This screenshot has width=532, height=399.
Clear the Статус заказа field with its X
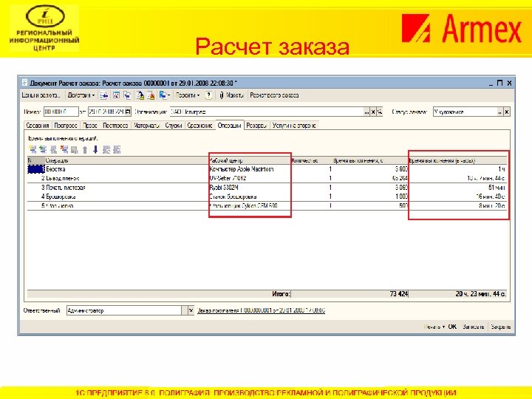coord(507,112)
